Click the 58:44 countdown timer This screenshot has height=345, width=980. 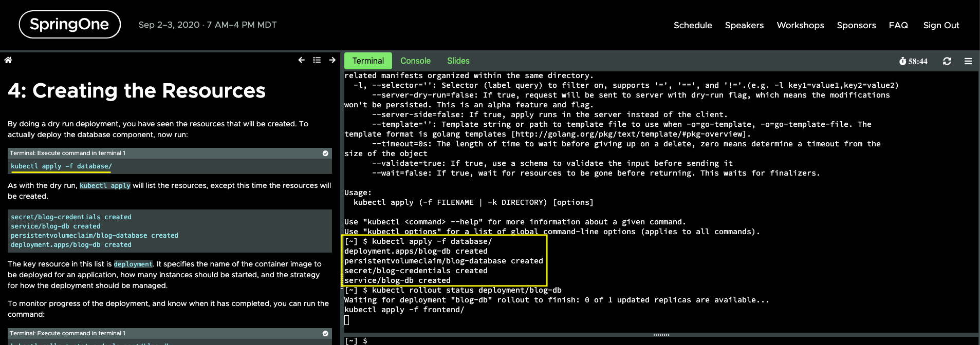(x=913, y=62)
